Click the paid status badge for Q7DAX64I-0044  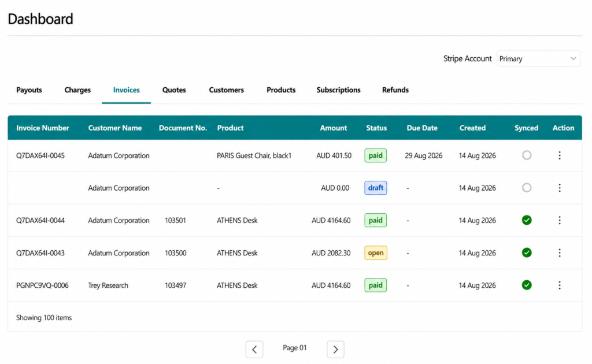(x=375, y=220)
